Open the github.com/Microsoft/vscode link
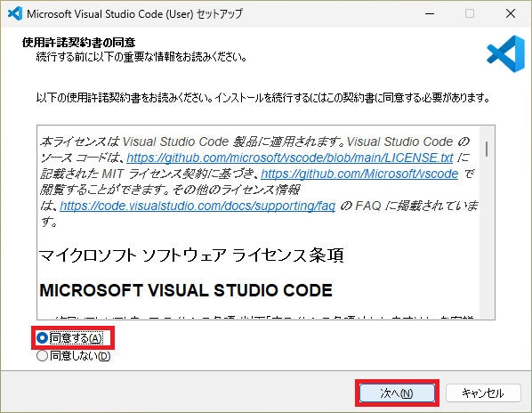This screenshot has height=413, width=532. click(359, 174)
